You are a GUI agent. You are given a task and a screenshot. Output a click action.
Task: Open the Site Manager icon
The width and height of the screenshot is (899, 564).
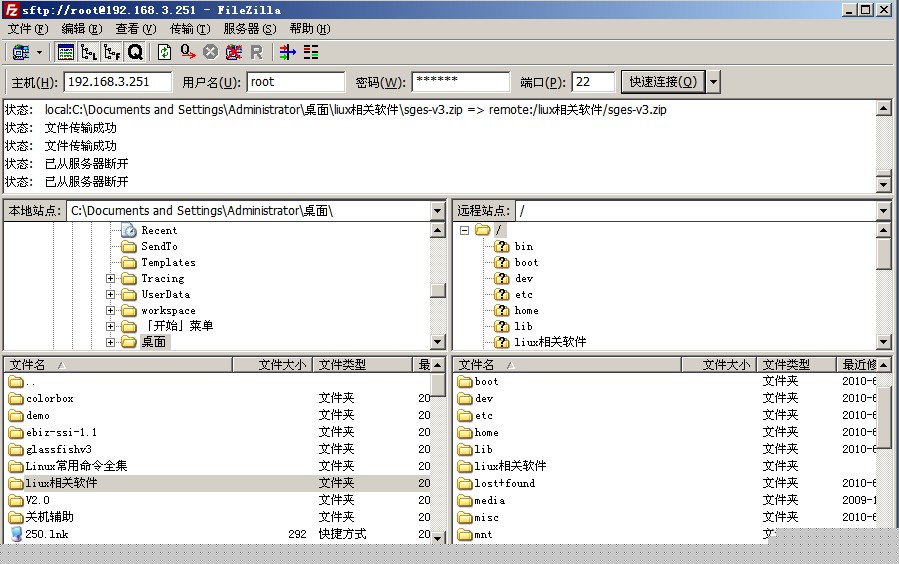click(x=21, y=53)
